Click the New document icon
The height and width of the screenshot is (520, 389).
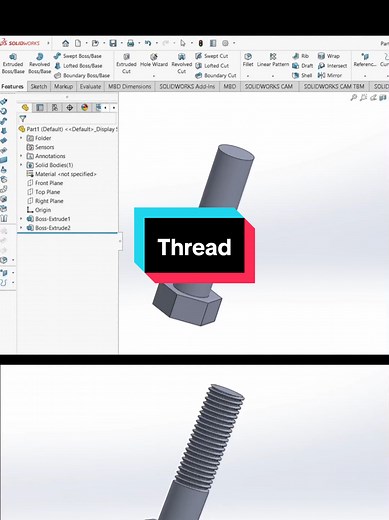(78, 43)
